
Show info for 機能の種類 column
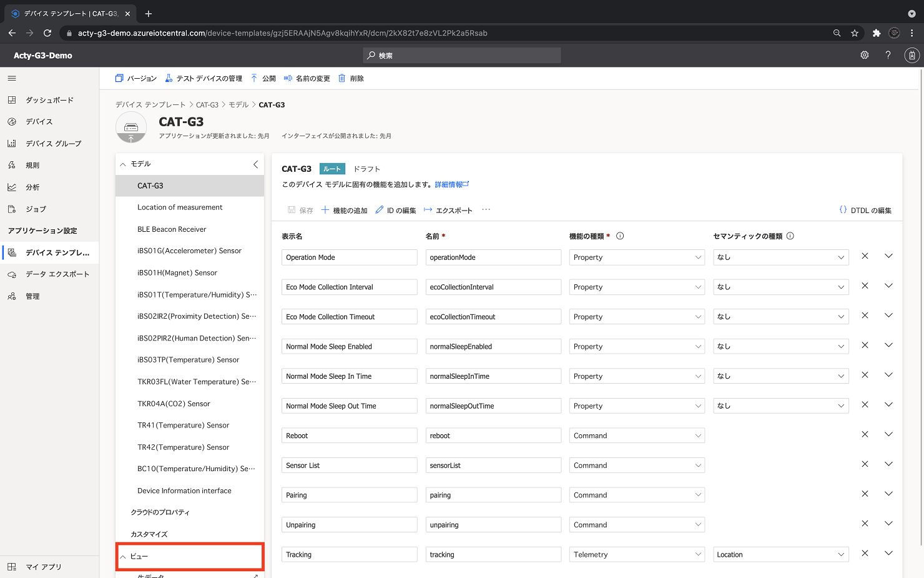pyautogui.click(x=620, y=236)
